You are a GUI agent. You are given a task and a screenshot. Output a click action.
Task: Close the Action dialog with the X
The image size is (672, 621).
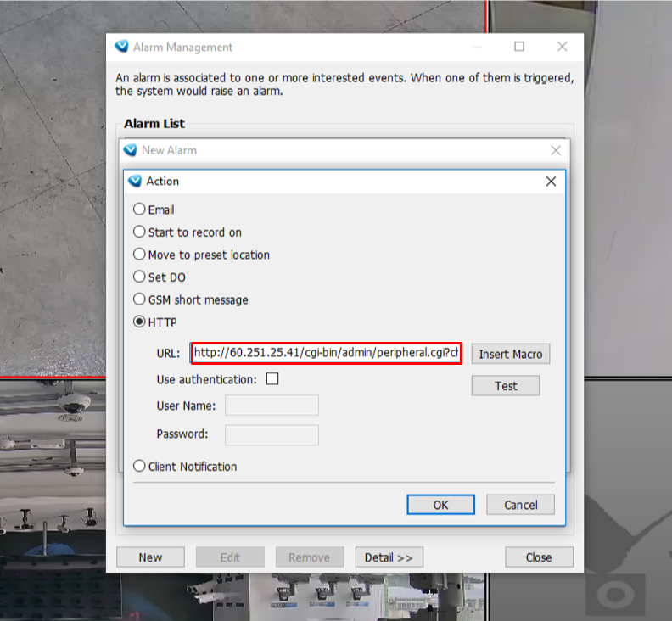coord(551,181)
